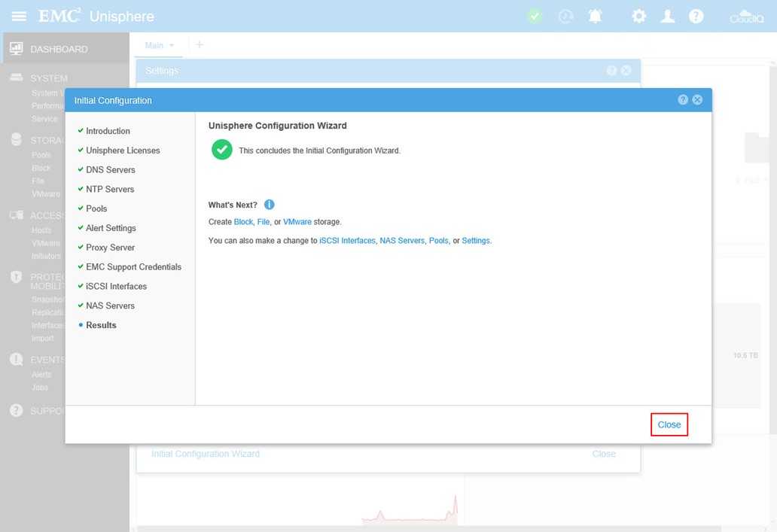
Task: Open settings with the gear icon
Action: point(638,17)
